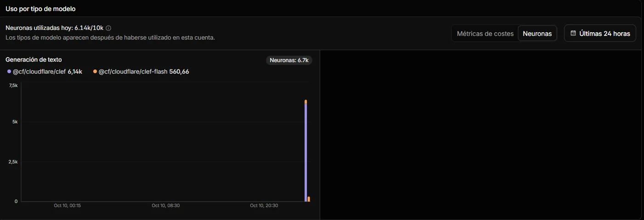Click the small orange clef-flash bar
Image resolution: width=644 pixels, height=220 pixels.
309,199
